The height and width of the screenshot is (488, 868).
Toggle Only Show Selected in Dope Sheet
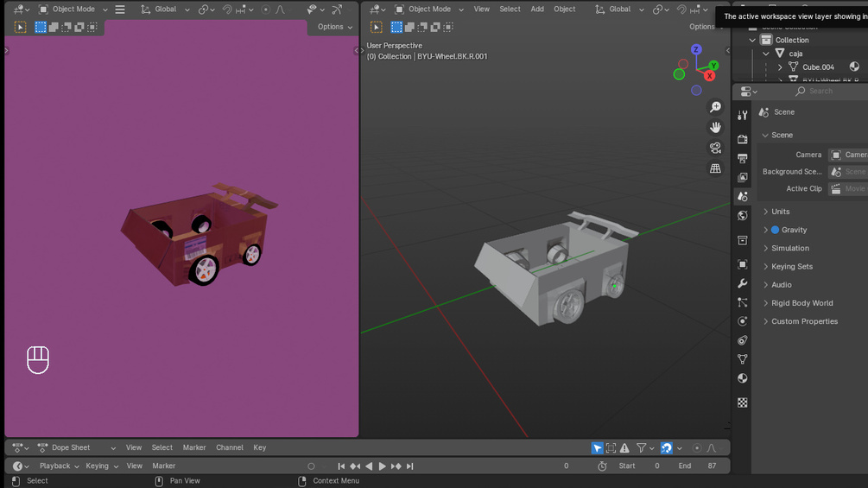[x=597, y=447]
